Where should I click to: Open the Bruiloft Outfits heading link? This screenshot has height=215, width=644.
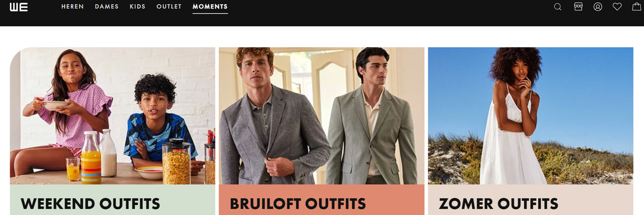pos(298,204)
